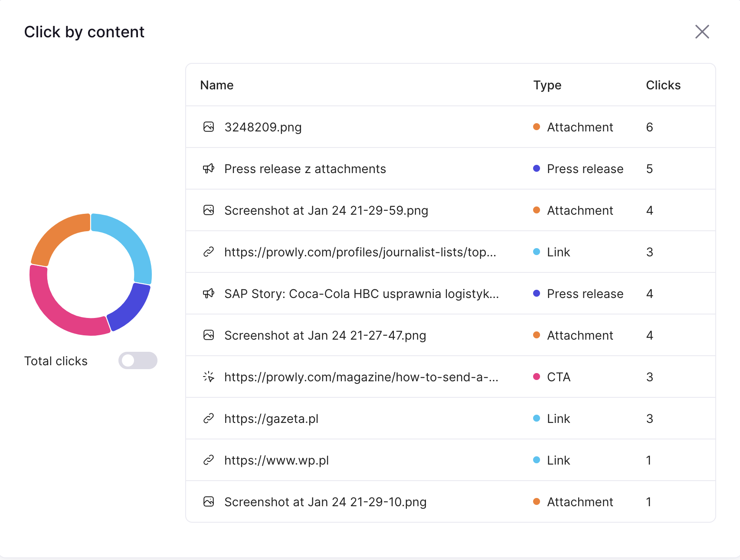This screenshot has width=740, height=560.
Task: Click the link icon next to https://www.wp.pl
Action: point(209,460)
